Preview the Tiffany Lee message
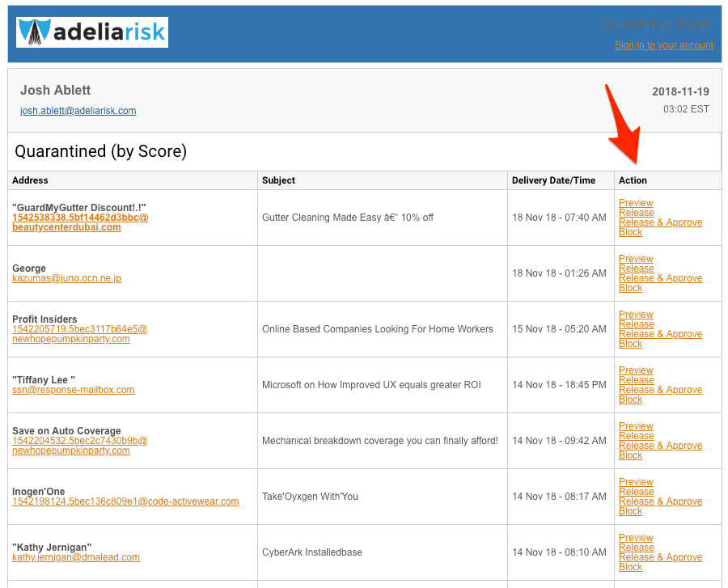 [636, 370]
